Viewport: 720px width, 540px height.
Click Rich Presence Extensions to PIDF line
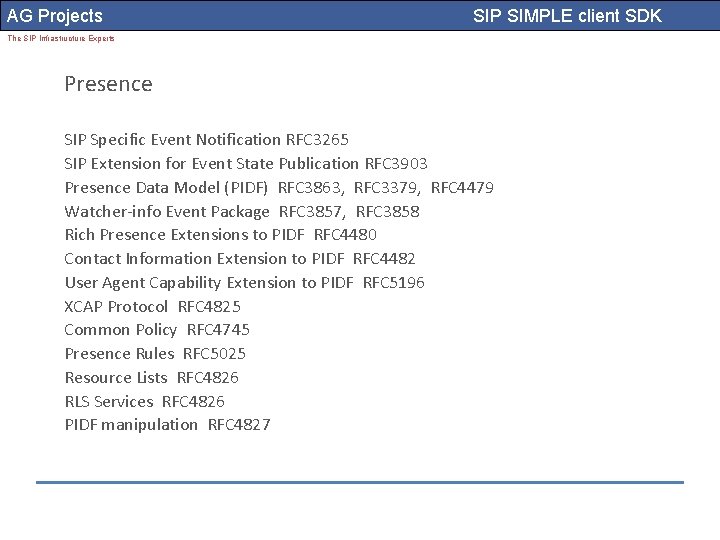coord(220,234)
